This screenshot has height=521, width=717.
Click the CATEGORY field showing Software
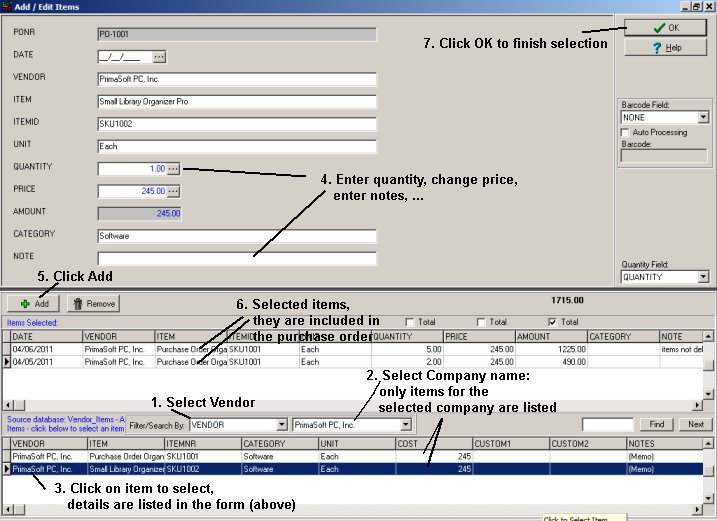point(237,236)
